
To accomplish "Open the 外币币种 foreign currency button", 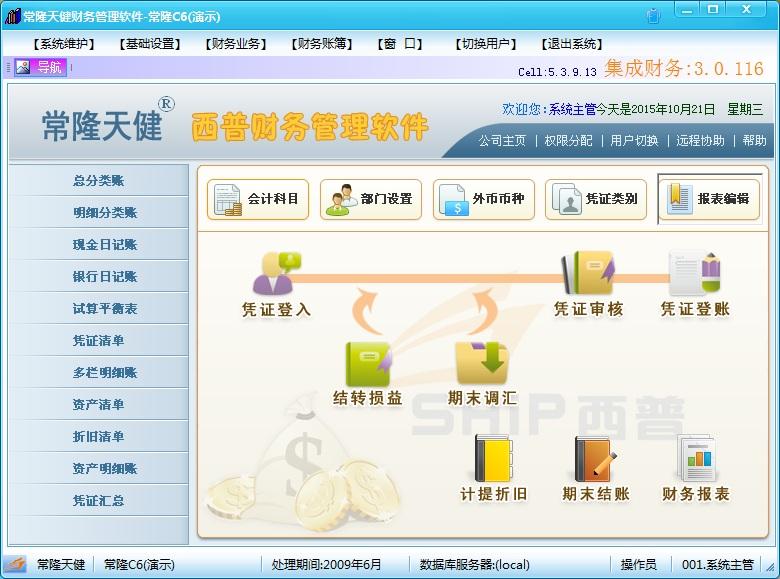I will point(484,199).
